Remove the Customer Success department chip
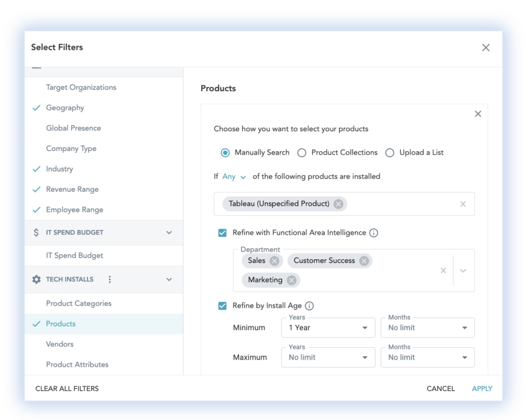 tap(364, 261)
